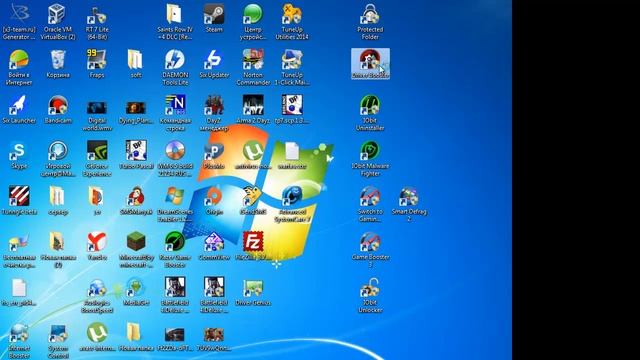Select the Игровой центр@Mail.Ru icon

[58, 159]
